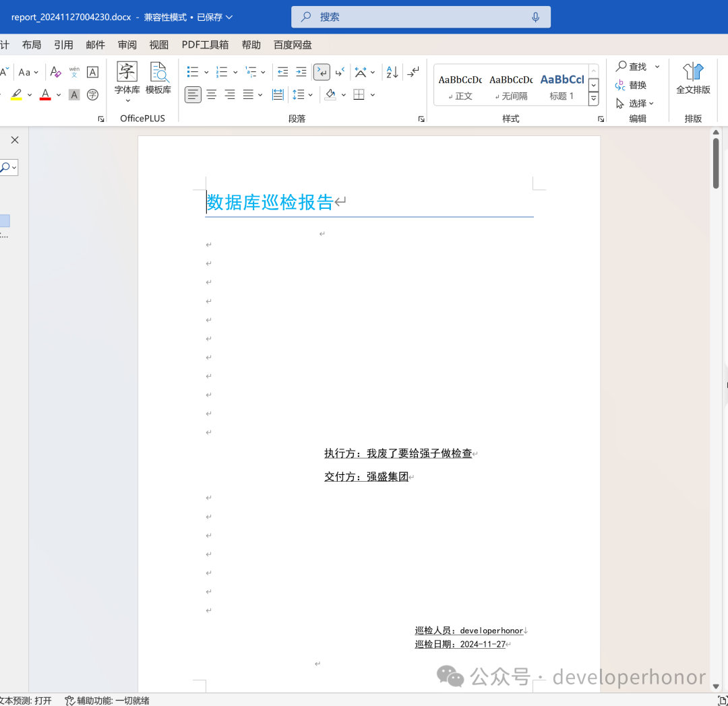728x706 pixels.
Task: Switch to the 审阅 tab
Action: click(x=127, y=45)
